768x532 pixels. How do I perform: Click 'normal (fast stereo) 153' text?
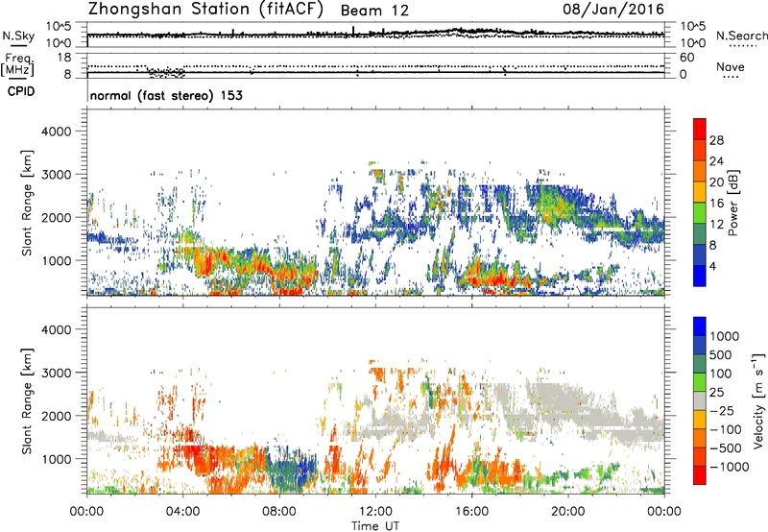click(166, 95)
